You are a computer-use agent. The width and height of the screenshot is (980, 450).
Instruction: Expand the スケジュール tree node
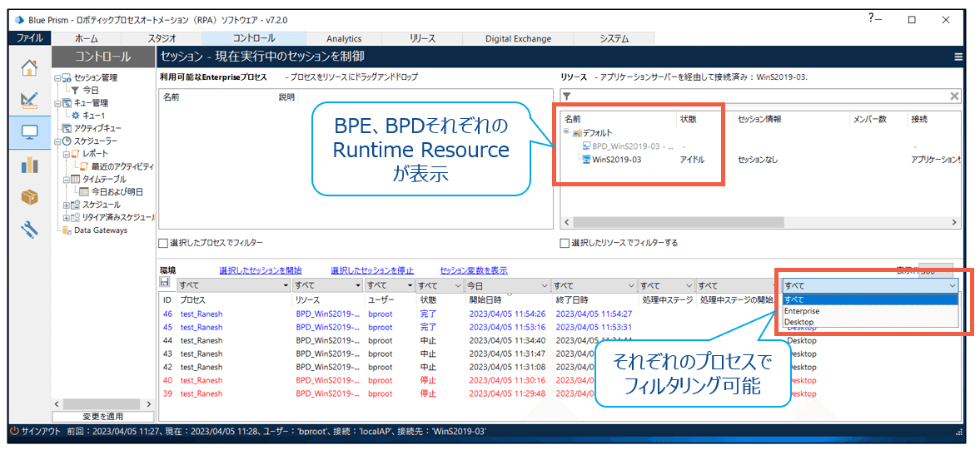coord(67,204)
